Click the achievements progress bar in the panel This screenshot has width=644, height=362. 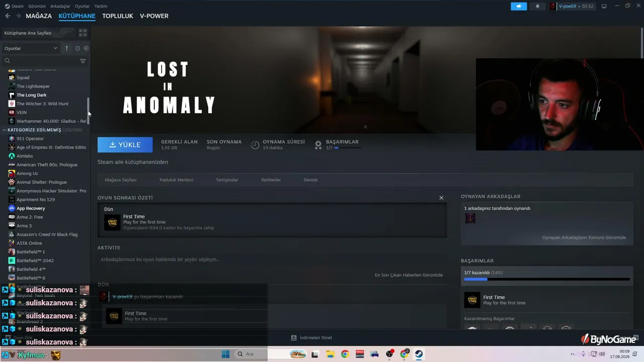click(x=547, y=279)
